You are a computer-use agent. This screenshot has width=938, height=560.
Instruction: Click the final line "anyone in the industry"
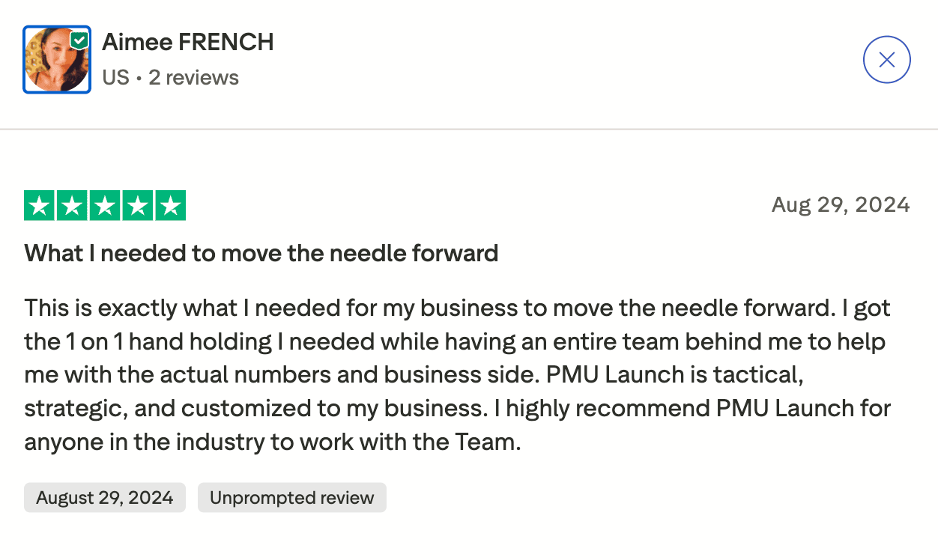tap(272, 442)
